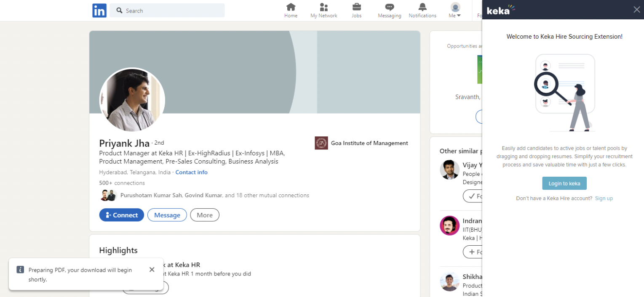Expand the Me profile dropdown
The image size is (644, 297).
click(x=455, y=11)
